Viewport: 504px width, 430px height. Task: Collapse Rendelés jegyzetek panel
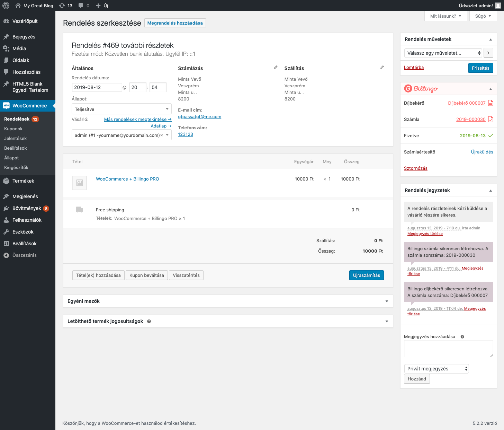pyautogui.click(x=490, y=191)
